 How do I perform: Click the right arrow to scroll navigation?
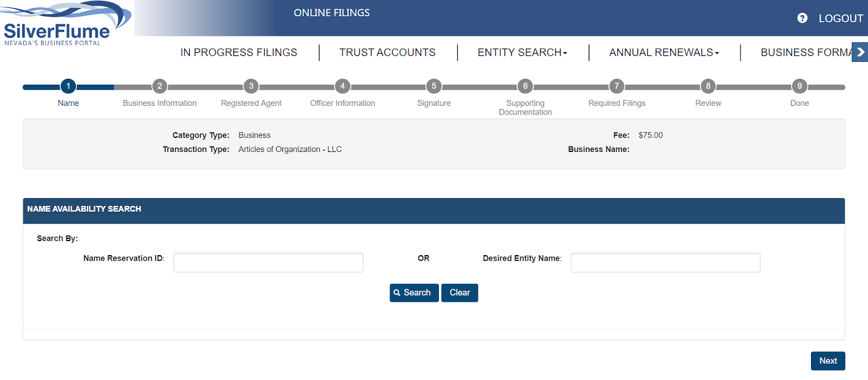pos(860,53)
